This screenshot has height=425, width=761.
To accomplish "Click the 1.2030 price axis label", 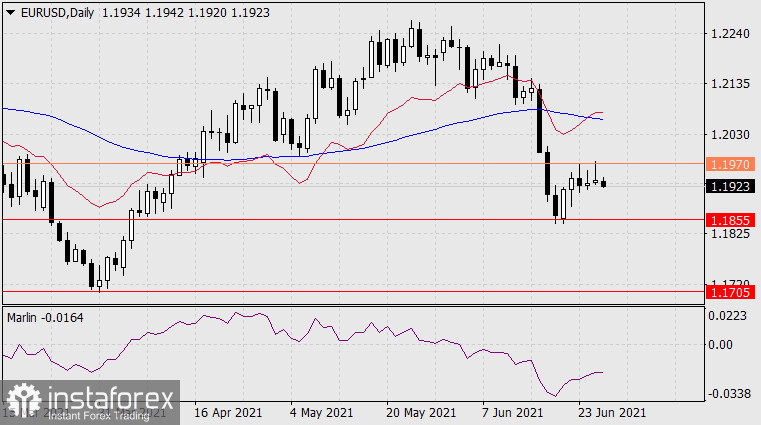I will 728,134.
